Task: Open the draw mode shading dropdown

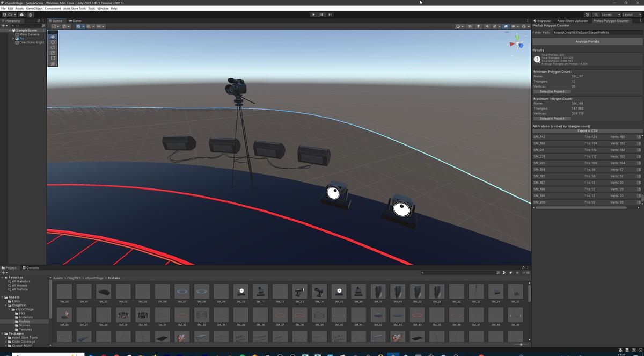Action: (x=460, y=26)
